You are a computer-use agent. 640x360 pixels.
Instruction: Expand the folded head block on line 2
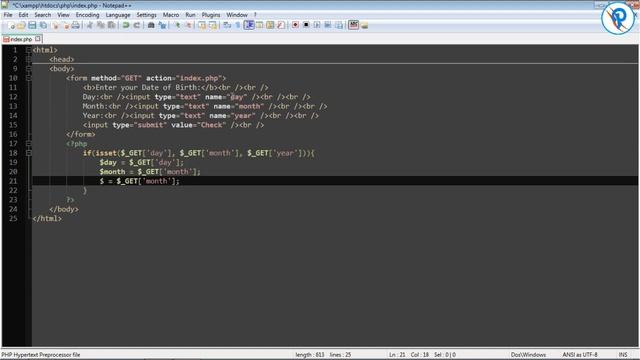pyautogui.click(x=29, y=59)
